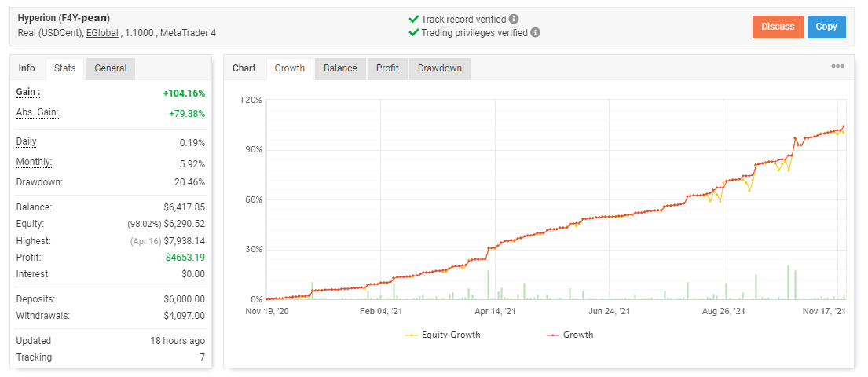Open the General tab
Screen dimensions: 868x377
pyautogui.click(x=110, y=68)
